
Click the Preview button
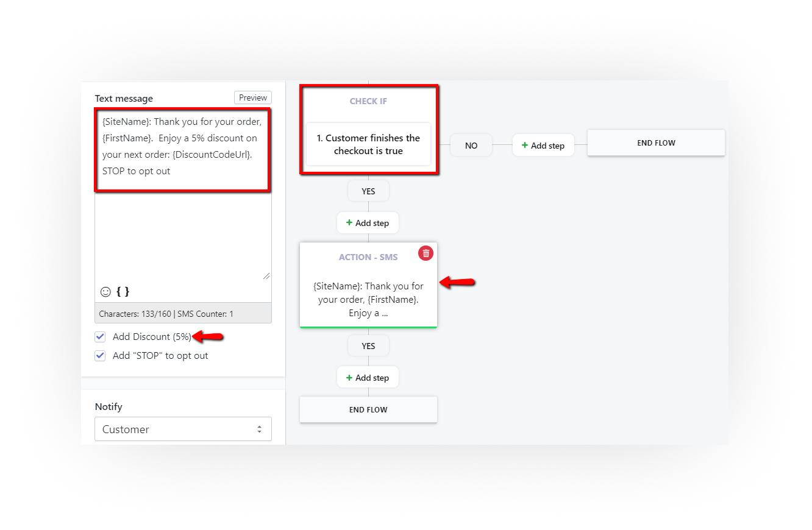(252, 98)
